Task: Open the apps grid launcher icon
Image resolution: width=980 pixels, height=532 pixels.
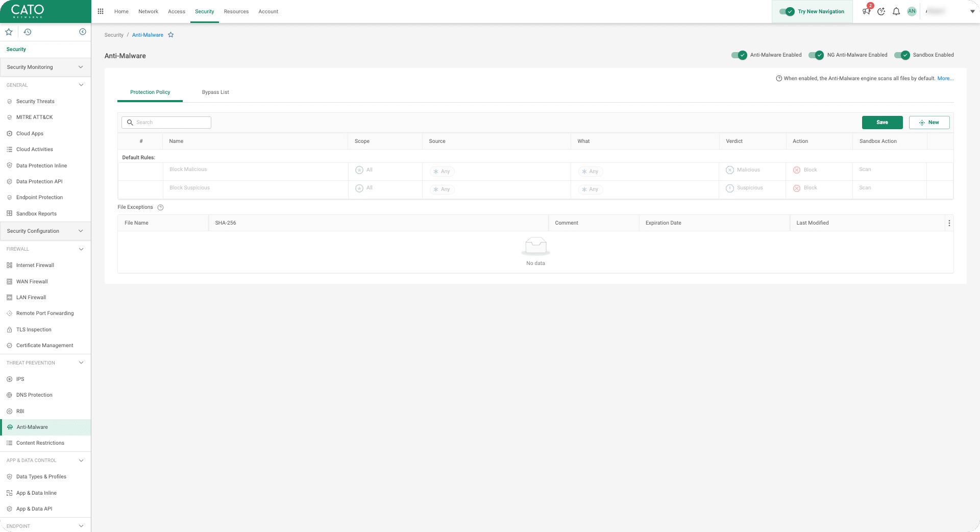Action: click(101, 11)
